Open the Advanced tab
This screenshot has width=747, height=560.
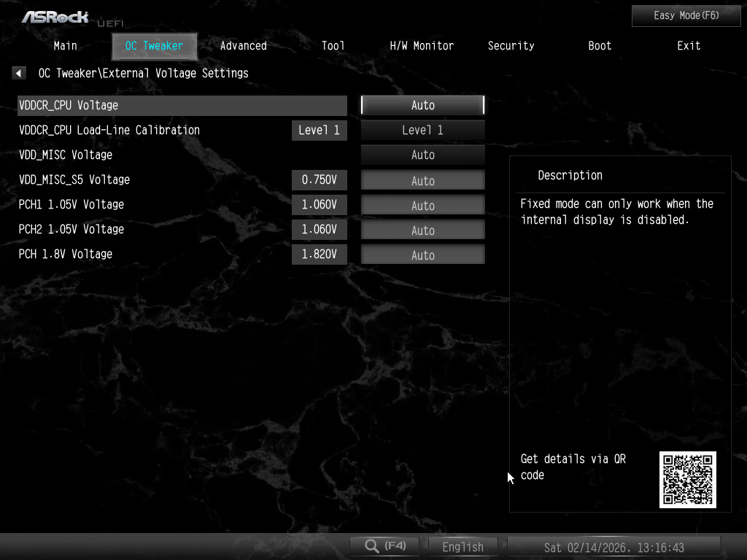tap(244, 46)
